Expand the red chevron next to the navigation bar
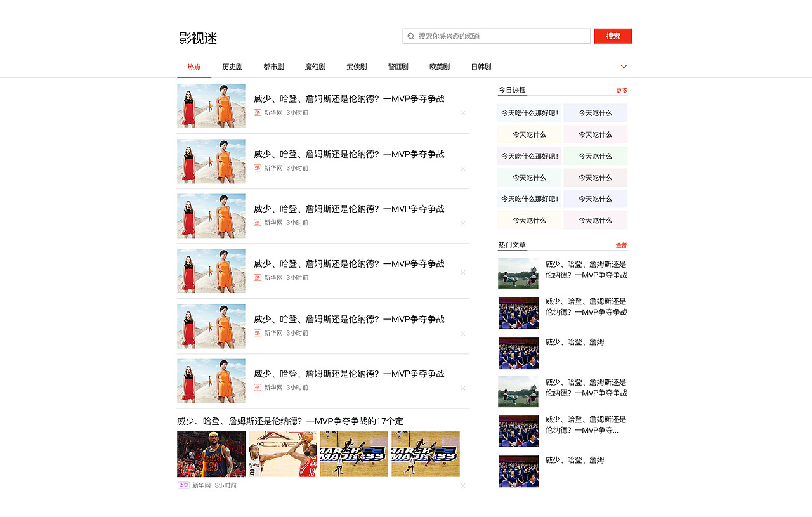Viewport: 812px width, 517px height. tap(624, 66)
